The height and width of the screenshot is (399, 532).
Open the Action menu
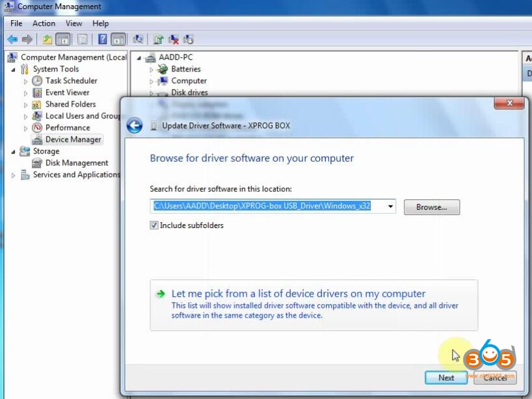(x=44, y=23)
